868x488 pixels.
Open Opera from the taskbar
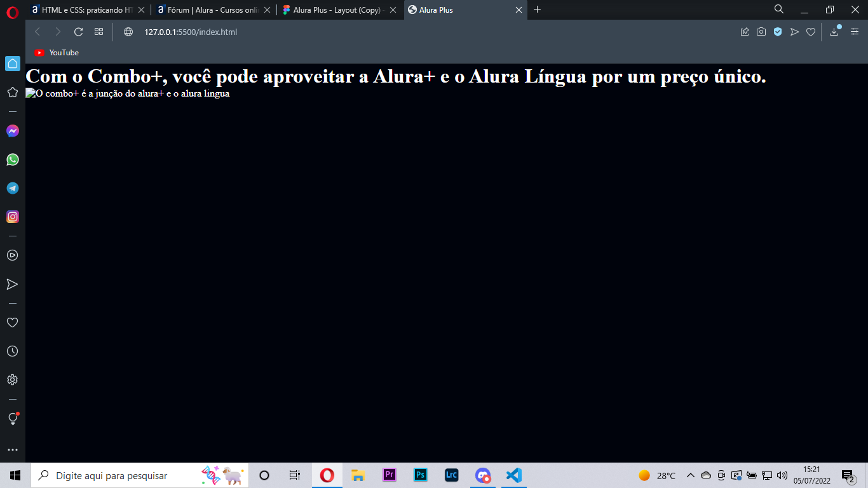coord(327,475)
